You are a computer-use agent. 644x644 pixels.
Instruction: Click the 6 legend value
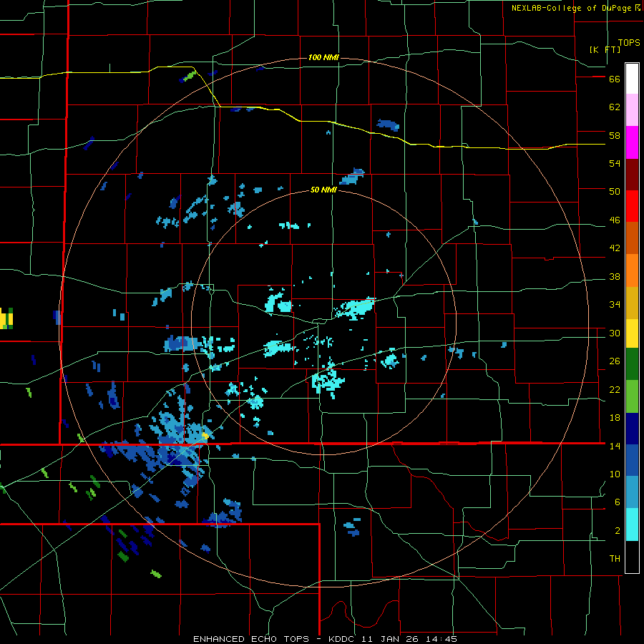618,502
